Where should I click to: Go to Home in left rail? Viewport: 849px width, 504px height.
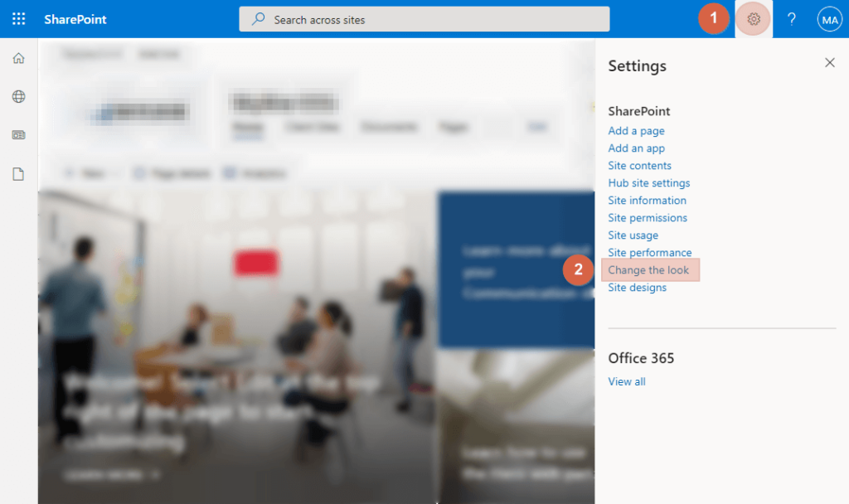point(18,58)
